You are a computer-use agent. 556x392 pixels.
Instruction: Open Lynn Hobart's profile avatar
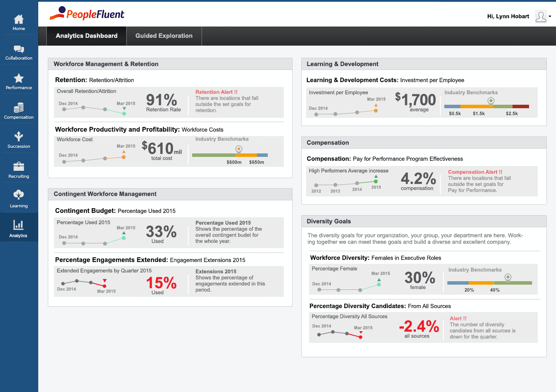pyautogui.click(x=541, y=16)
